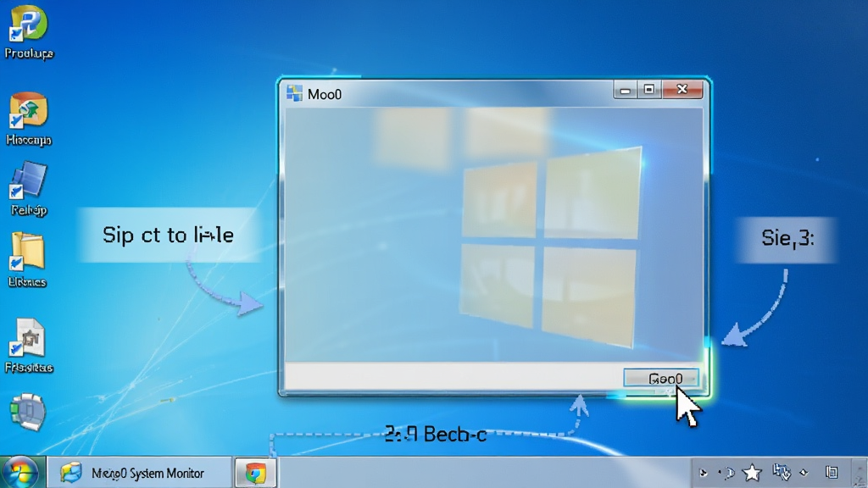The image size is (868, 488).
Task: Click the crescent moon tray icon
Action: point(728,473)
